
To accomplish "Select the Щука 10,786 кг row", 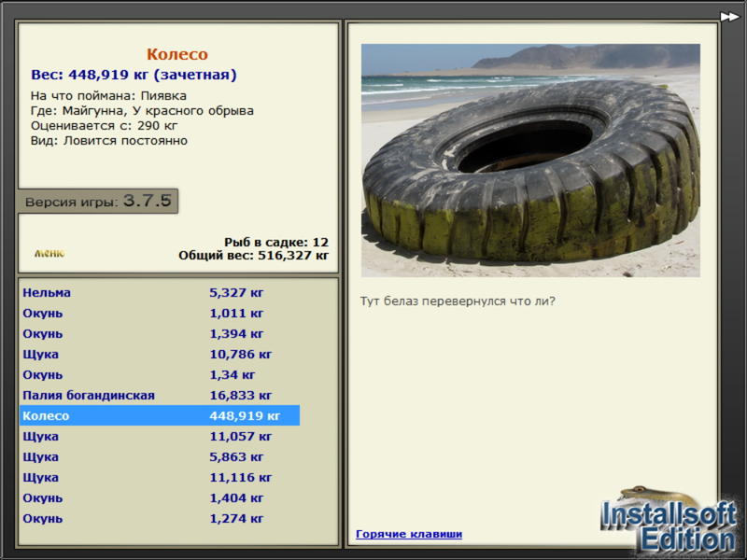I will (x=160, y=355).
